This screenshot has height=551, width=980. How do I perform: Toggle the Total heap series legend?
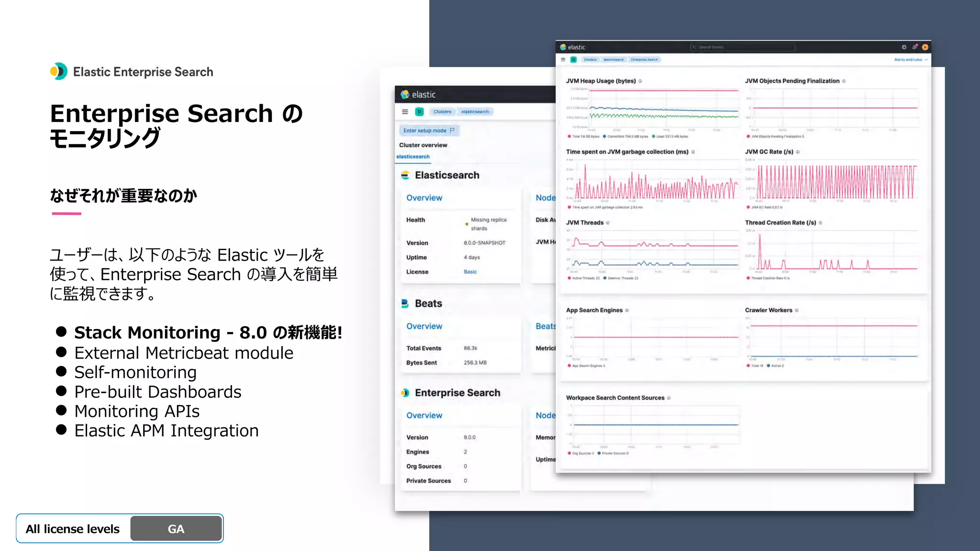click(x=583, y=136)
